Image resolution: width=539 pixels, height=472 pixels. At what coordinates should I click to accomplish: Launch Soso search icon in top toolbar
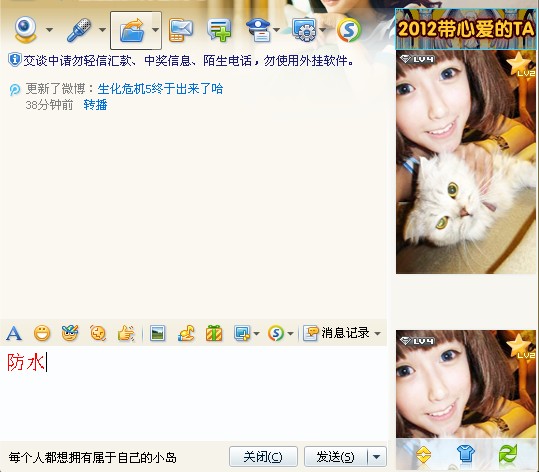coord(349,30)
